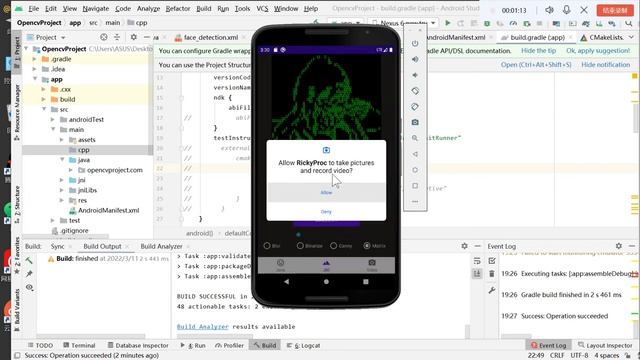Open emulator extended controls (three dots)
Screen dimensions: 640x360
pyautogui.click(x=415, y=201)
